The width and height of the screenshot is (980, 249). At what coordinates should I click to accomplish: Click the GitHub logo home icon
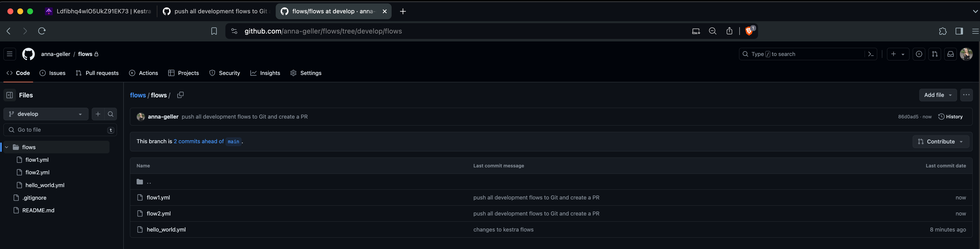pos(29,54)
